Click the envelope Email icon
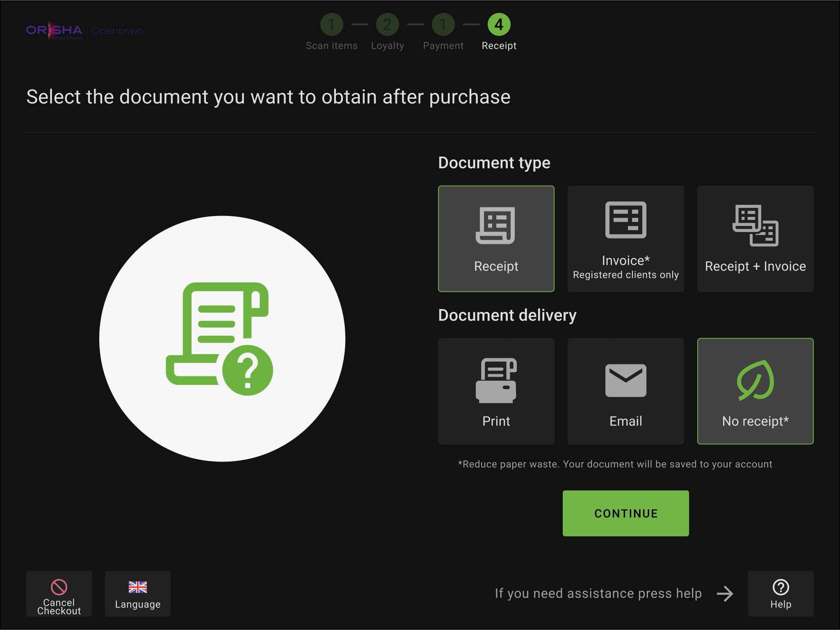This screenshot has width=840, height=630. click(x=625, y=381)
